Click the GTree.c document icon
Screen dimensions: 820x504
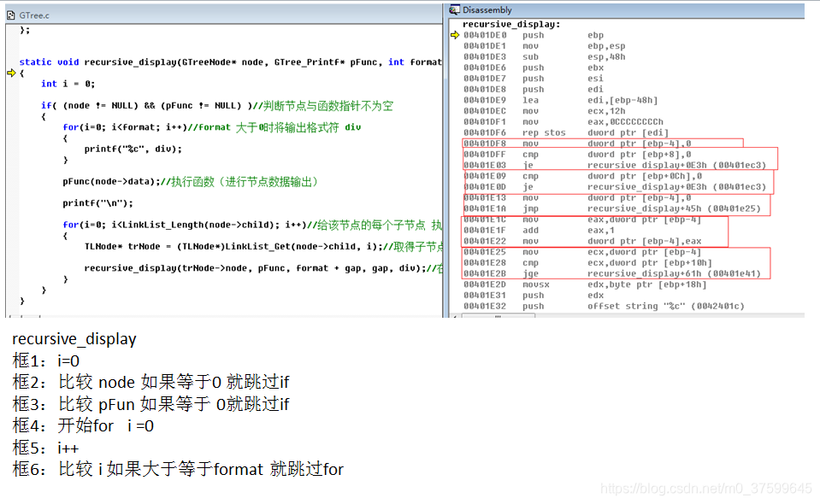11,15
